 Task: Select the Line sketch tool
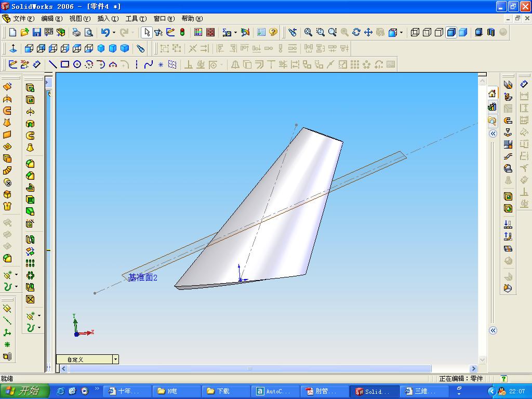click(x=53, y=64)
